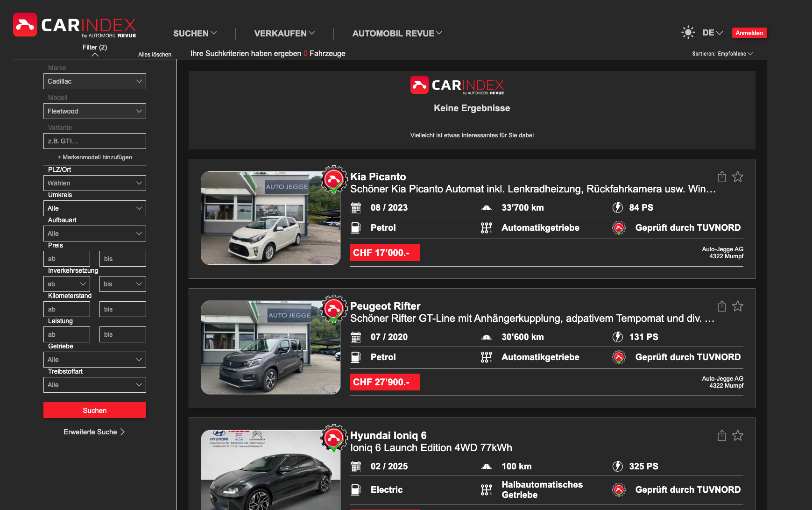The width and height of the screenshot is (812, 510).
Task: Click the Preis 'ab' input field
Action: (x=67, y=259)
